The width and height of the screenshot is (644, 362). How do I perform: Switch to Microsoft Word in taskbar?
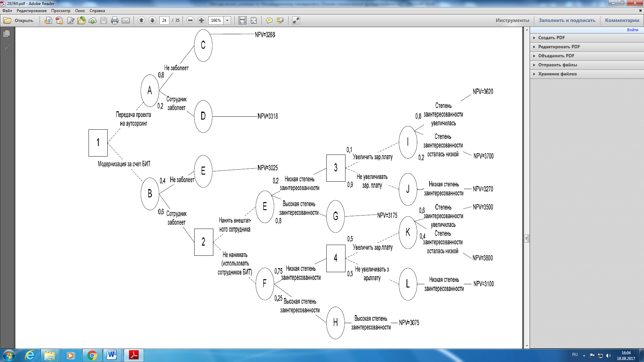pyautogui.click(x=112, y=355)
